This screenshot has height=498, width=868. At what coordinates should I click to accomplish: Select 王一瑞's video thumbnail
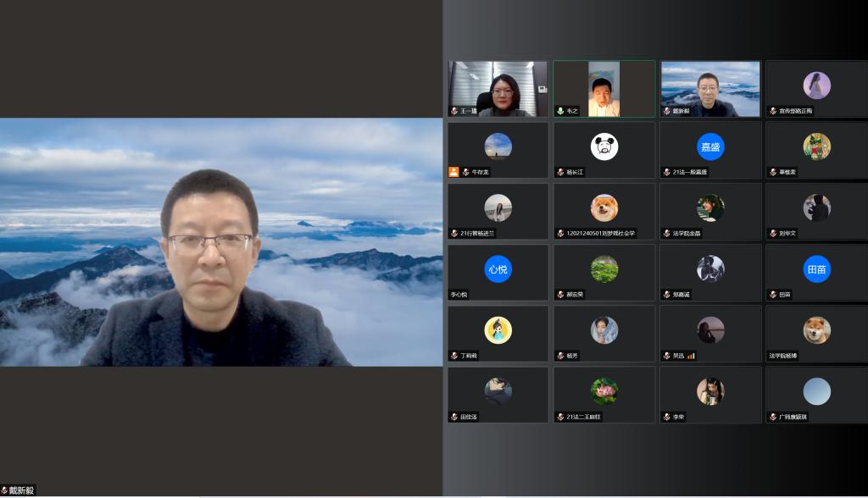pos(498,89)
